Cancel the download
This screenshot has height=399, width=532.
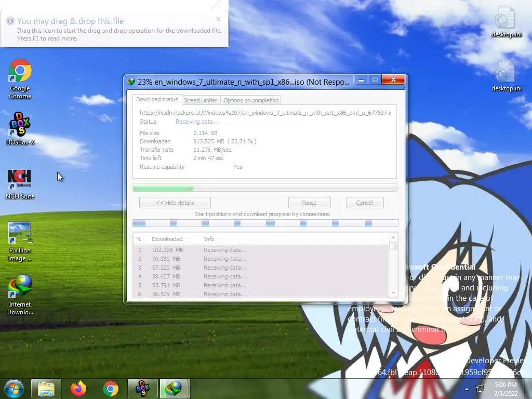[365, 203]
